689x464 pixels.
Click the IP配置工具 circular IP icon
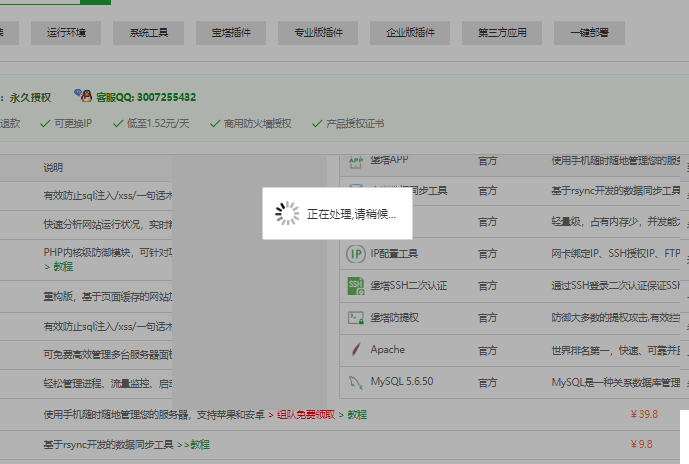click(356, 254)
